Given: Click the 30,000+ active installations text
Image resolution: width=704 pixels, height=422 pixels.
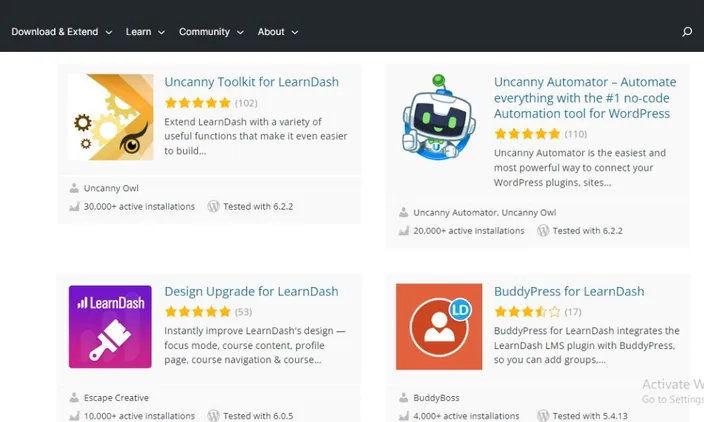Looking at the screenshot, I should pyautogui.click(x=139, y=207).
